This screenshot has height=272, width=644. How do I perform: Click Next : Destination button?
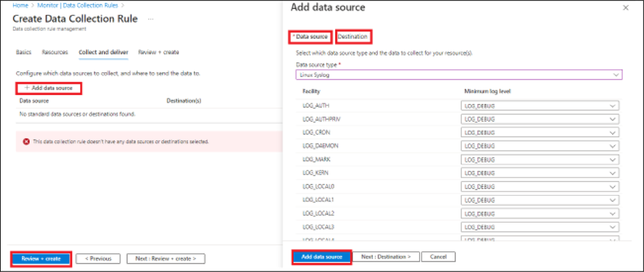386,257
